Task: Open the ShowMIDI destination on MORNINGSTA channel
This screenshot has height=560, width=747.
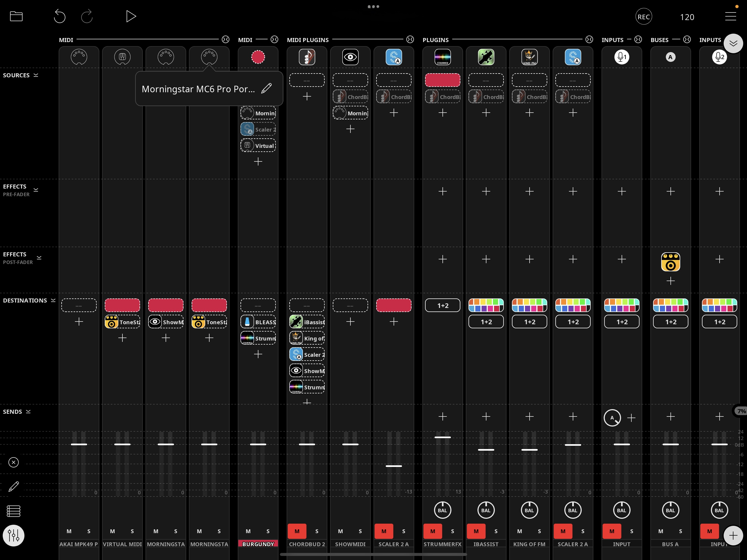Action: 166,322
